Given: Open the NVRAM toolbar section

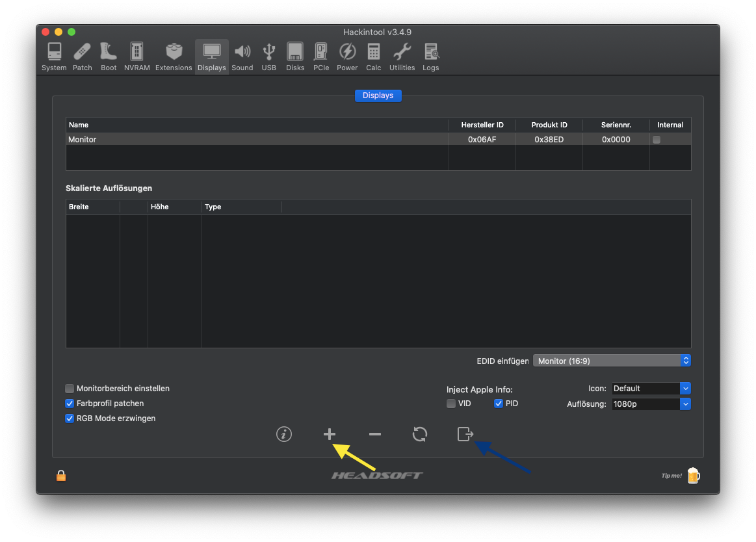Looking at the screenshot, I should [137, 57].
